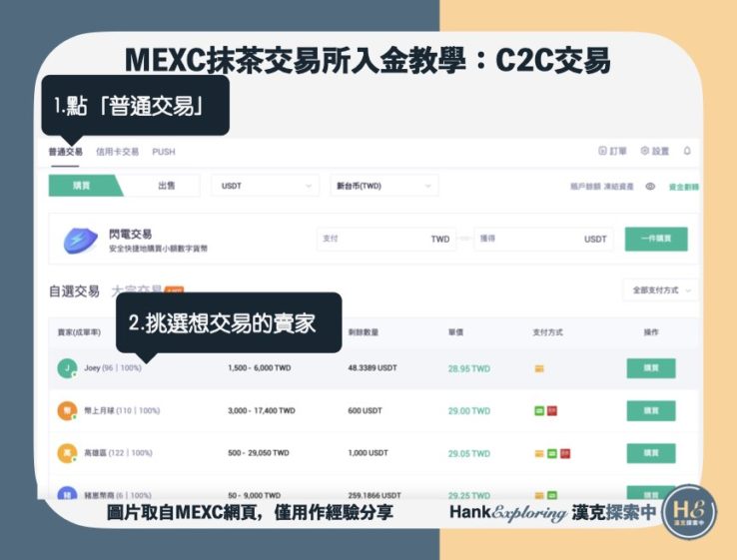
Task: Open the 設置 settings link
Action: 655,151
